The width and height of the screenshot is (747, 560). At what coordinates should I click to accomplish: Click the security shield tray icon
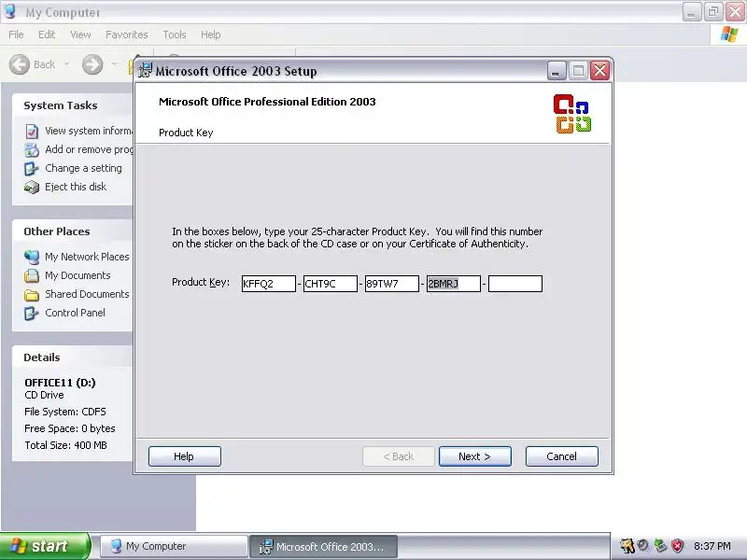[x=678, y=546]
